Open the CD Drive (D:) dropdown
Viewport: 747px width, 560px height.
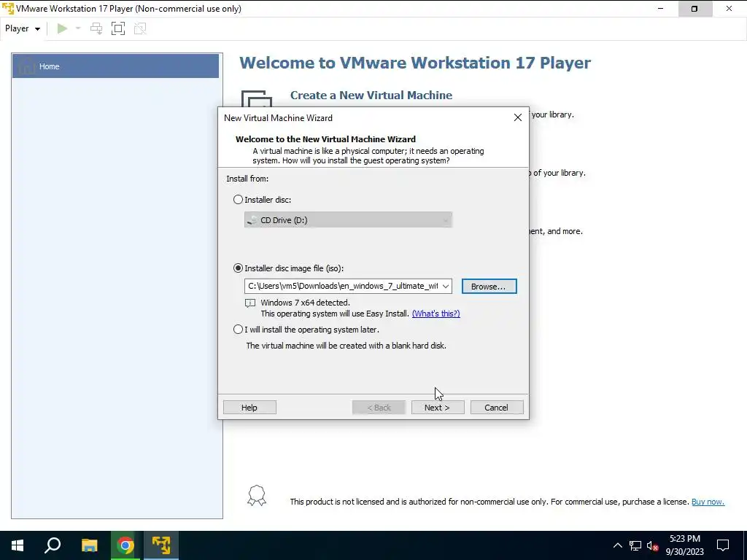(x=348, y=220)
